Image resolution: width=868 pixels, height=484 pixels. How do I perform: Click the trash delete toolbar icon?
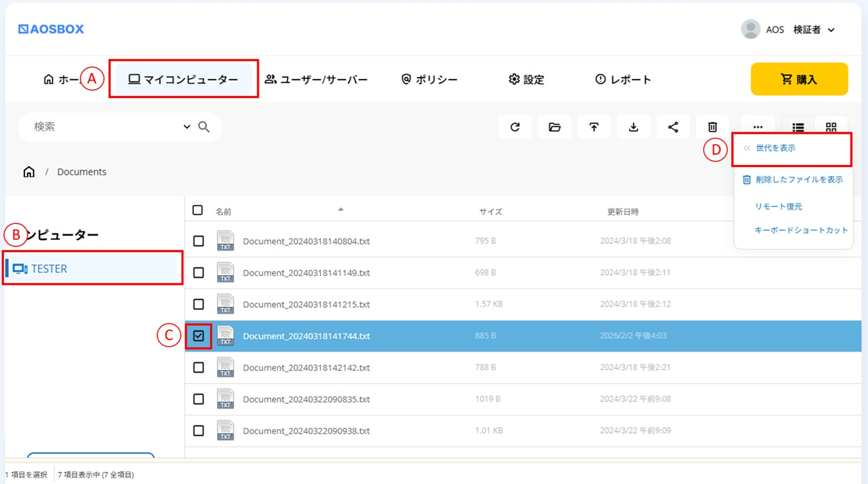712,127
